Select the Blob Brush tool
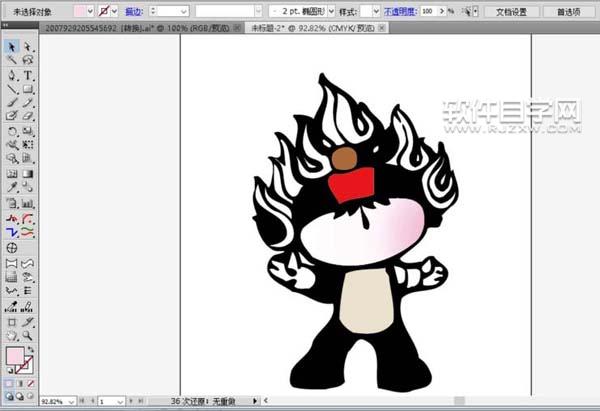This screenshot has height=411, width=600. [12, 115]
